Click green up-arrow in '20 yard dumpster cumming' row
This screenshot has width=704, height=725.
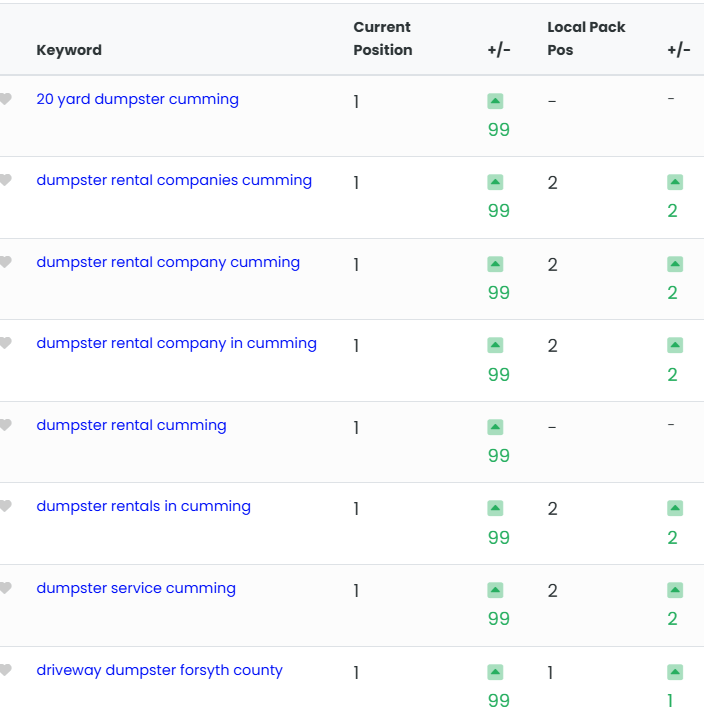495,101
